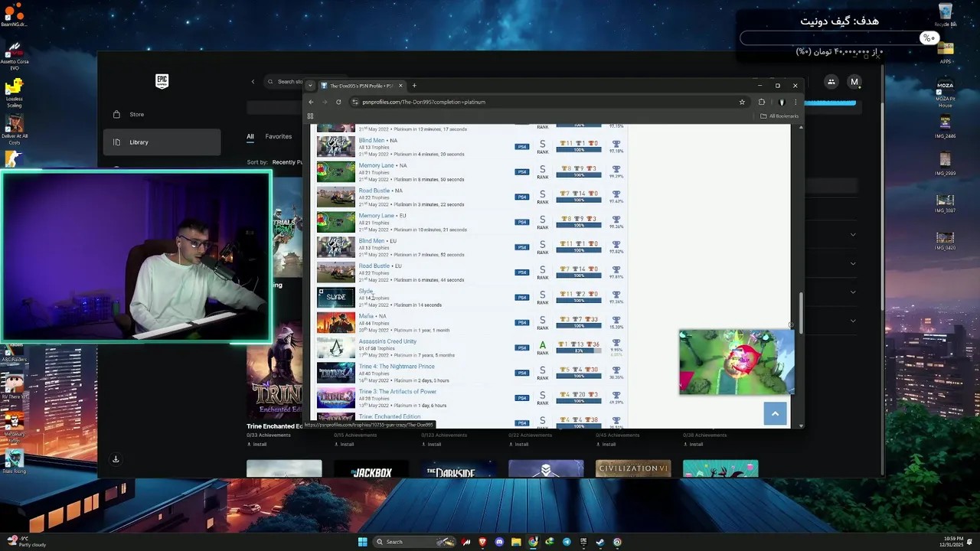Image resolution: width=980 pixels, height=551 pixels.
Task: Open Brave browser from taskbar
Action: coord(482,542)
